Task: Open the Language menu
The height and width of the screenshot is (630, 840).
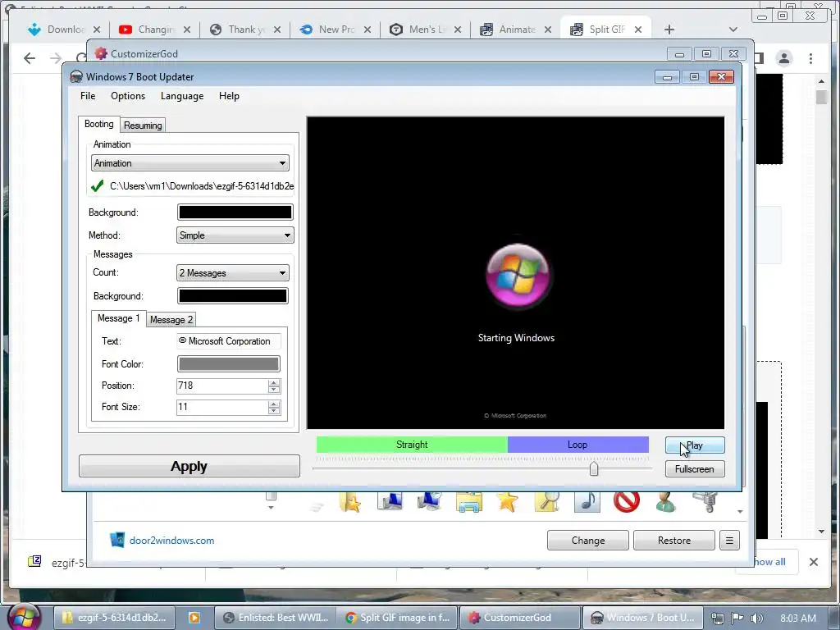Action: pyautogui.click(x=182, y=96)
